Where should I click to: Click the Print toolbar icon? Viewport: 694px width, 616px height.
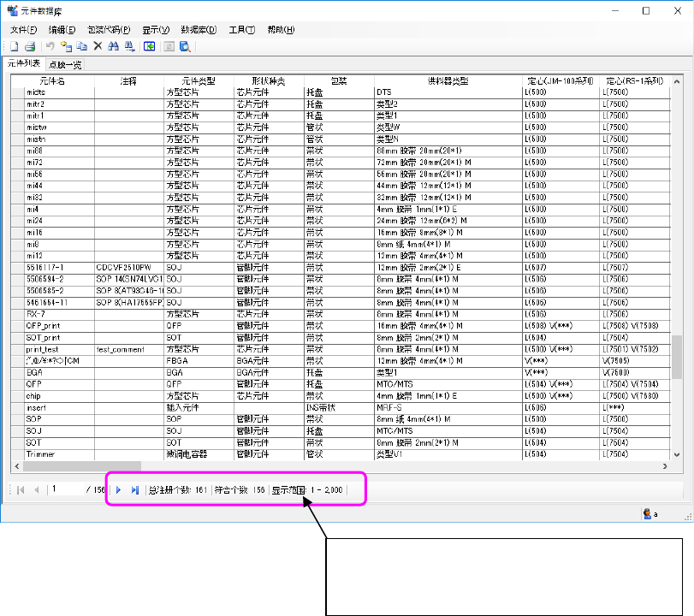click(x=29, y=46)
